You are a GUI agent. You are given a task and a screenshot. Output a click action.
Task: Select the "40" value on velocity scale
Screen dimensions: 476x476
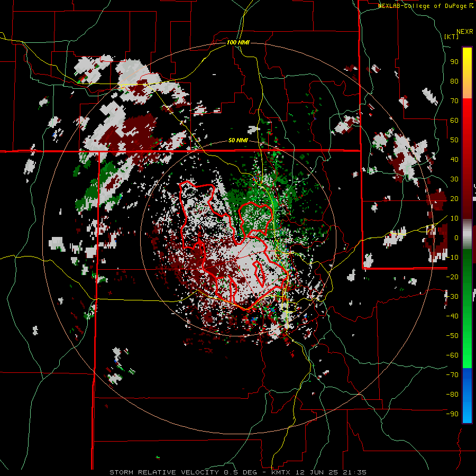[454, 160]
